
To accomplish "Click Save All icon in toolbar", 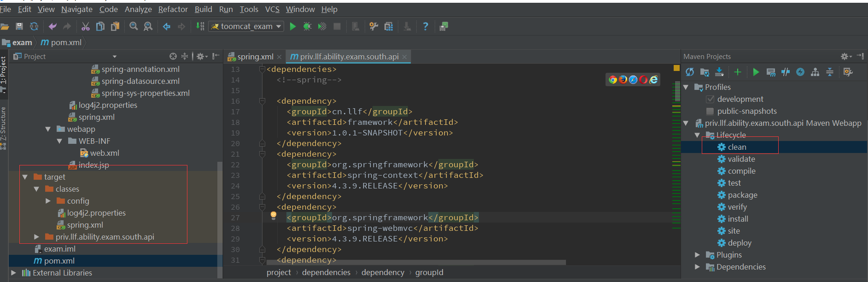I will coord(19,27).
